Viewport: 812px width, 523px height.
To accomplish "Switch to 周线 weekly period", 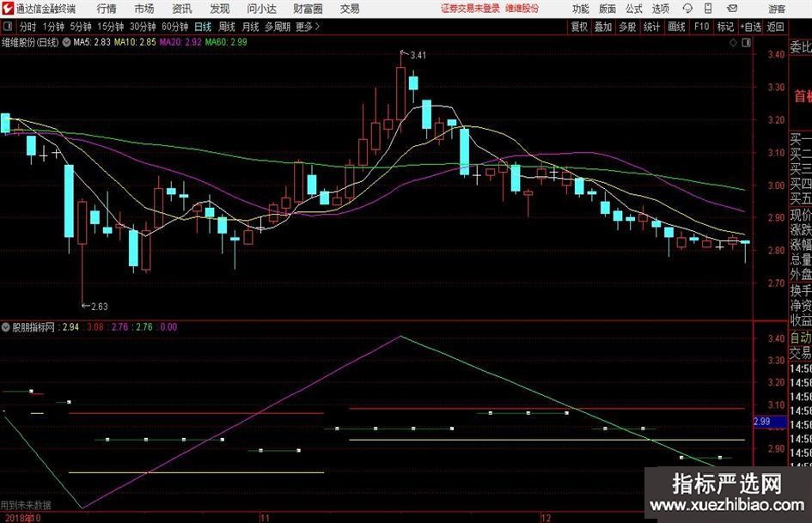I will [227, 27].
